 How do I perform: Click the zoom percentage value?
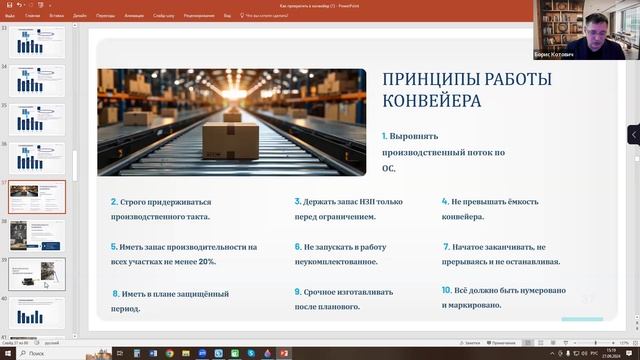[x=624, y=343]
